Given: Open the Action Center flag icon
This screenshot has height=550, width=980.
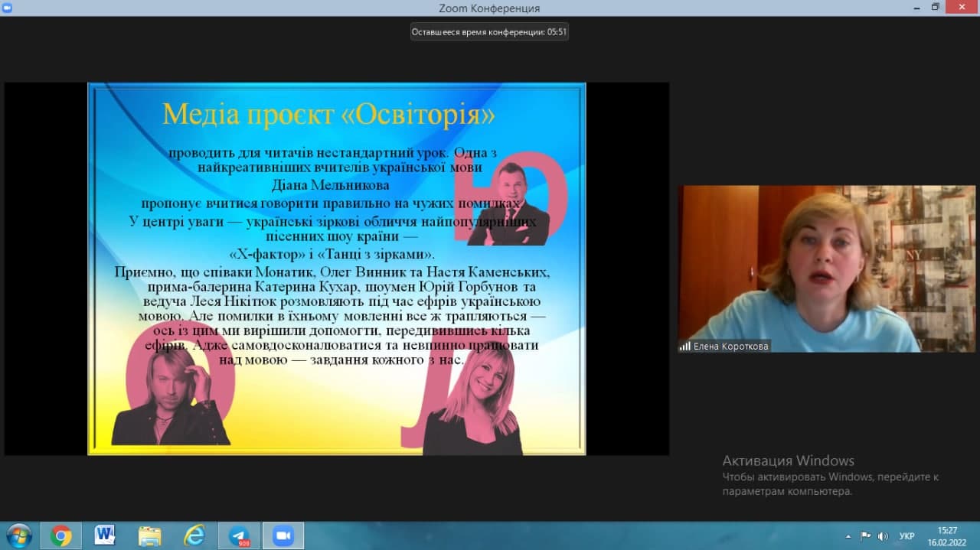Looking at the screenshot, I should 865,536.
